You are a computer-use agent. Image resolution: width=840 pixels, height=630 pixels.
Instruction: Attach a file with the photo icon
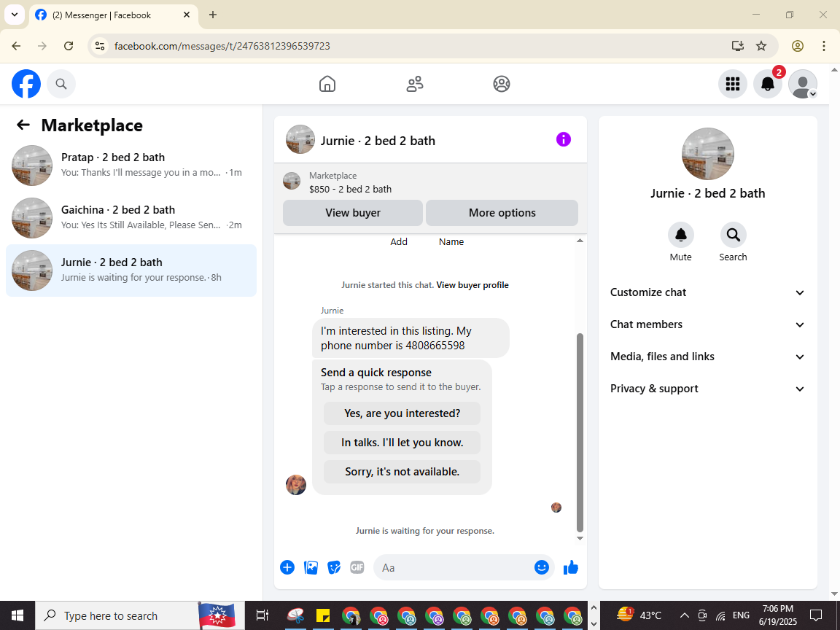(311, 567)
